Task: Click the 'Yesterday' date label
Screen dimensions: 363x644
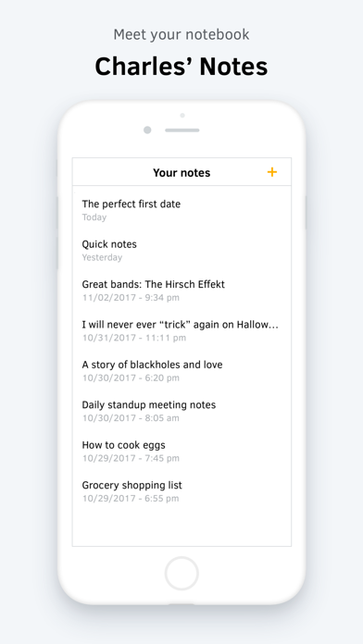Action: pos(102,257)
